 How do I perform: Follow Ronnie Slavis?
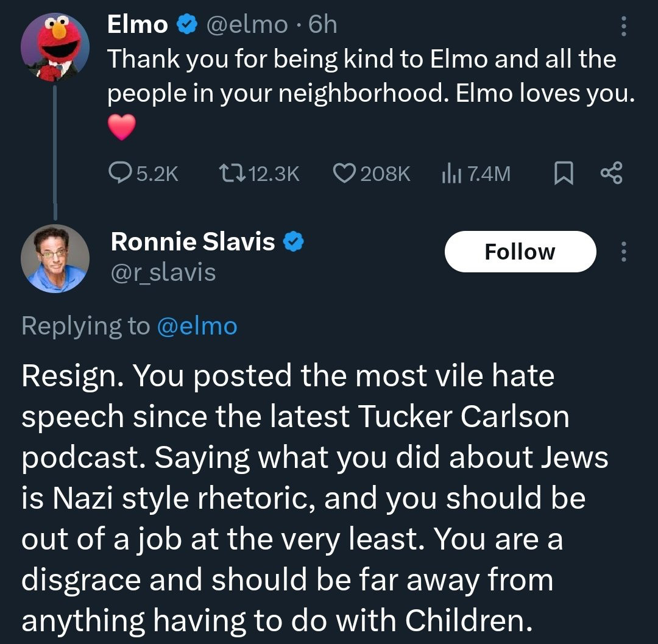tap(520, 252)
